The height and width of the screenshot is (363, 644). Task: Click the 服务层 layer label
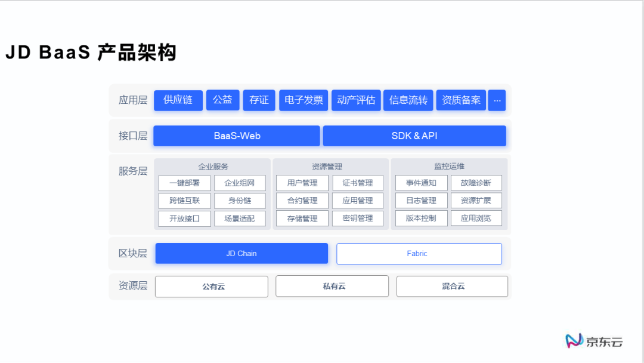(x=132, y=171)
